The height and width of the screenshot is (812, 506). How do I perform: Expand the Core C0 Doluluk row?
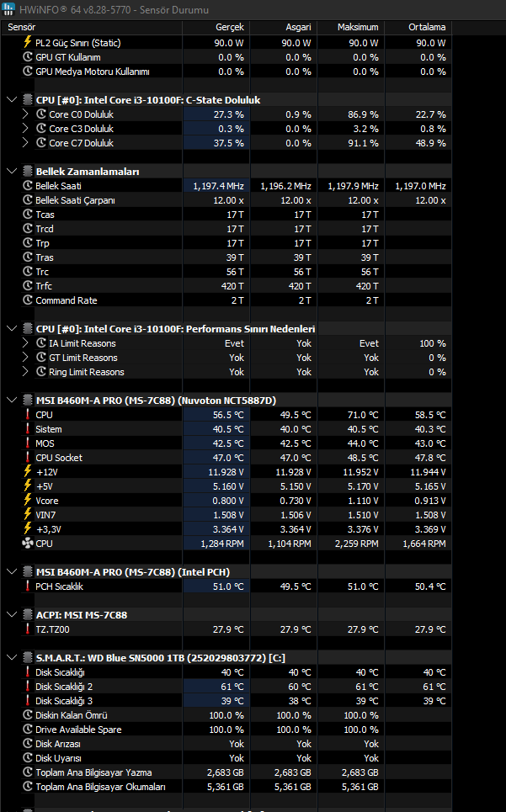pos(25,114)
